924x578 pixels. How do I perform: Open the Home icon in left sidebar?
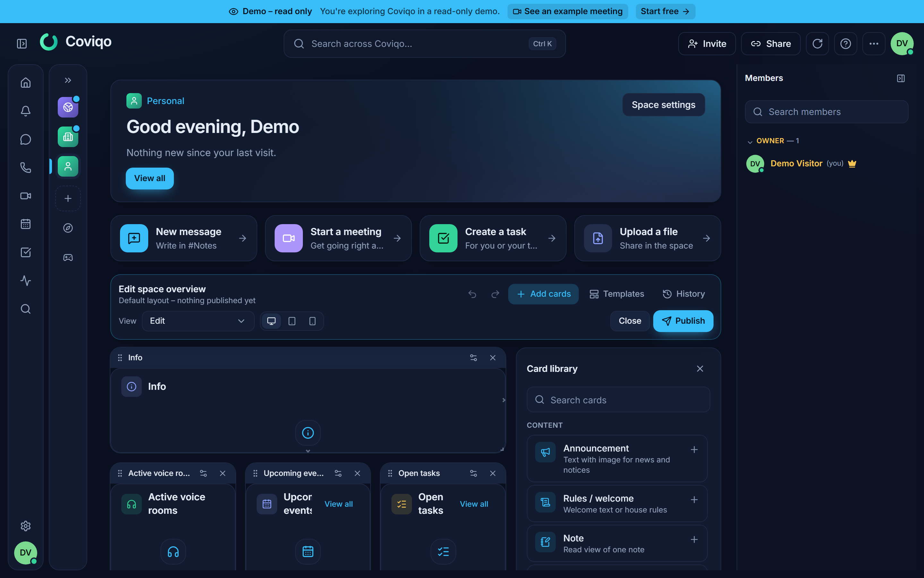click(x=26, y=83)
